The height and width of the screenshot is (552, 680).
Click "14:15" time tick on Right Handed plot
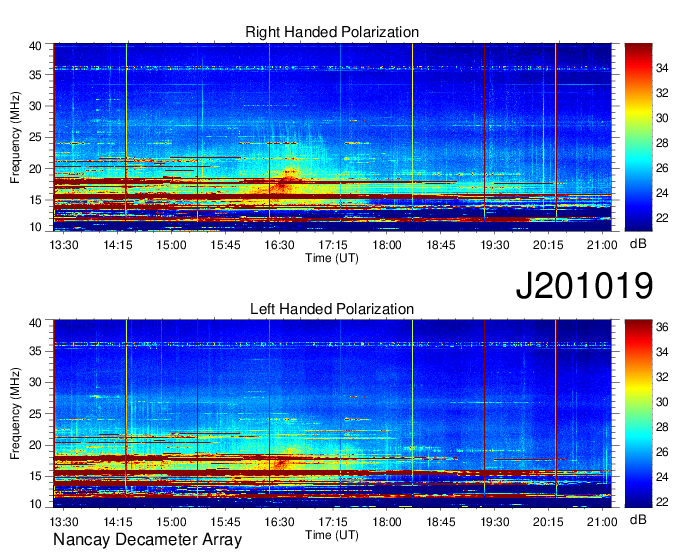[118, 245]
